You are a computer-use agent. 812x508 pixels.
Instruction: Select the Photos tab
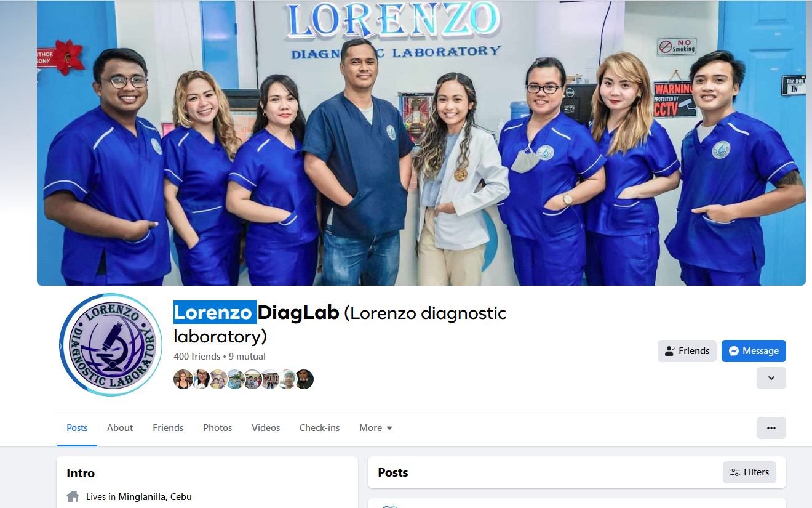point(218,428)
